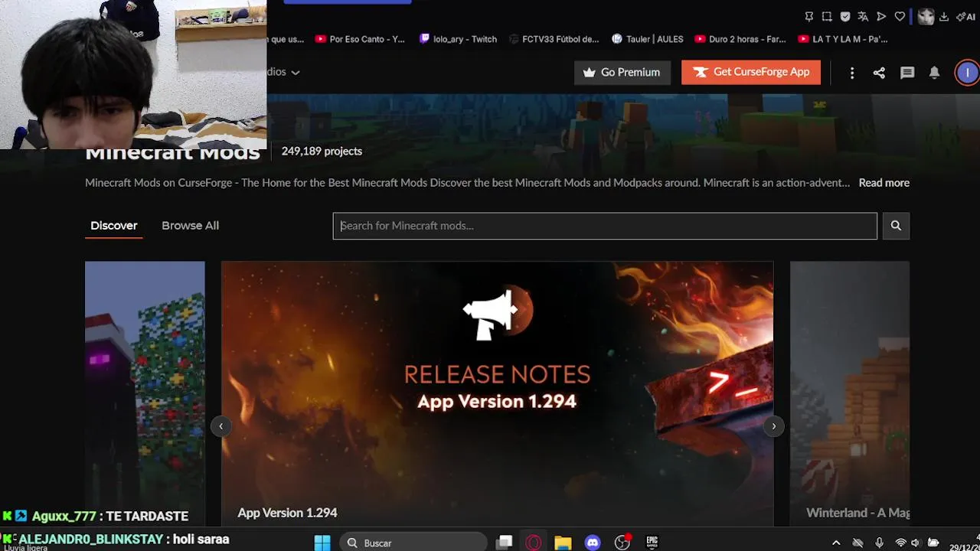Open Discord from the taskbar
This screenshot has height=551, width=980.
(593, 543)
